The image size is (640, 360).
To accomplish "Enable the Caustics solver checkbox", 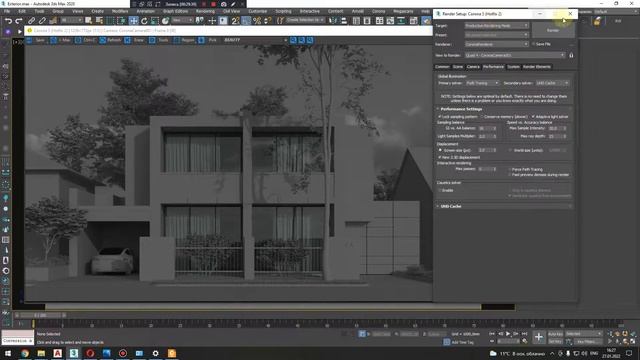I will coord(440,190).
